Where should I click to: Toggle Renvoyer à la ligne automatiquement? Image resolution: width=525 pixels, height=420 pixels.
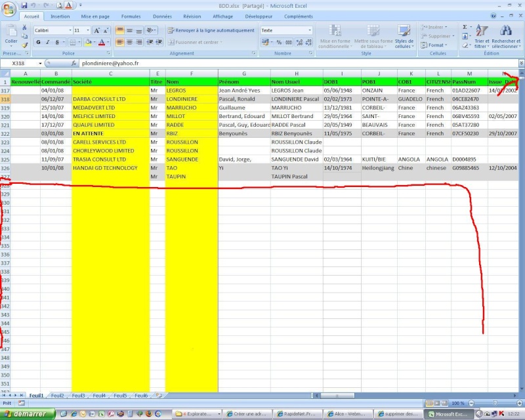coord(210,30)
